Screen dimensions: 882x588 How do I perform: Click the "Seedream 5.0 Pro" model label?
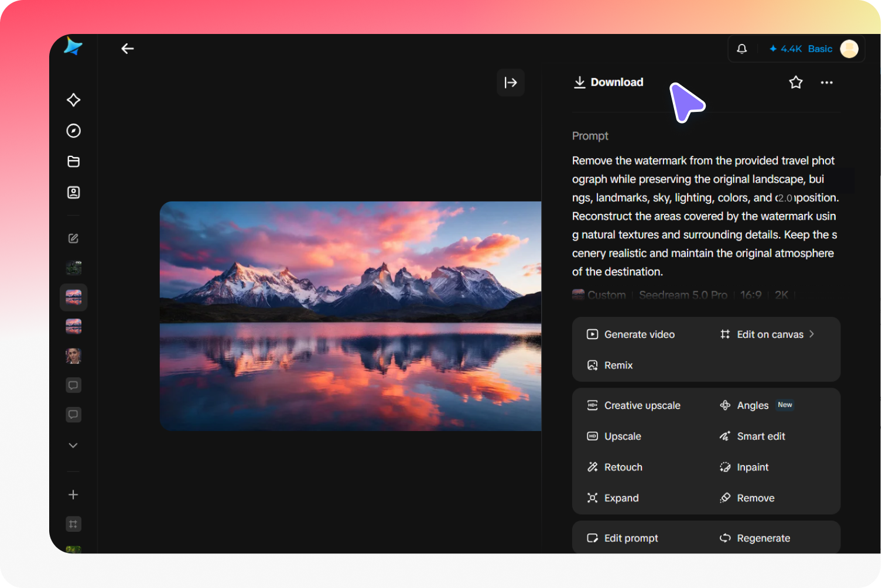pos(683,295)
